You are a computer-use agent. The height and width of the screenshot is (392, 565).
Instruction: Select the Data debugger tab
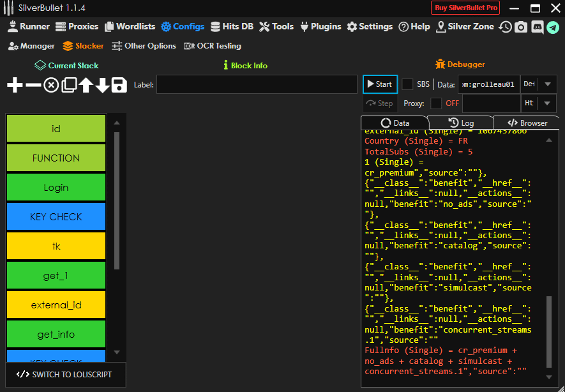(x=394, y=123)
